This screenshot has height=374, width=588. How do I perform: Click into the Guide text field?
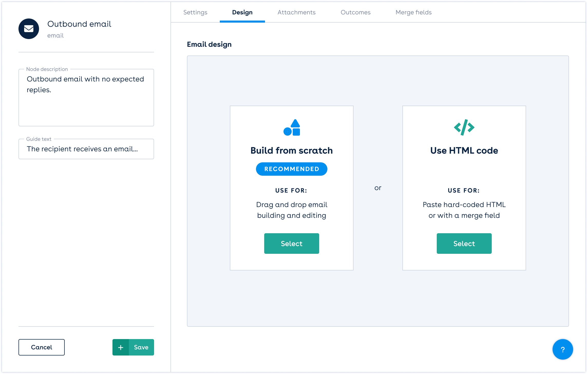[86, 149]
